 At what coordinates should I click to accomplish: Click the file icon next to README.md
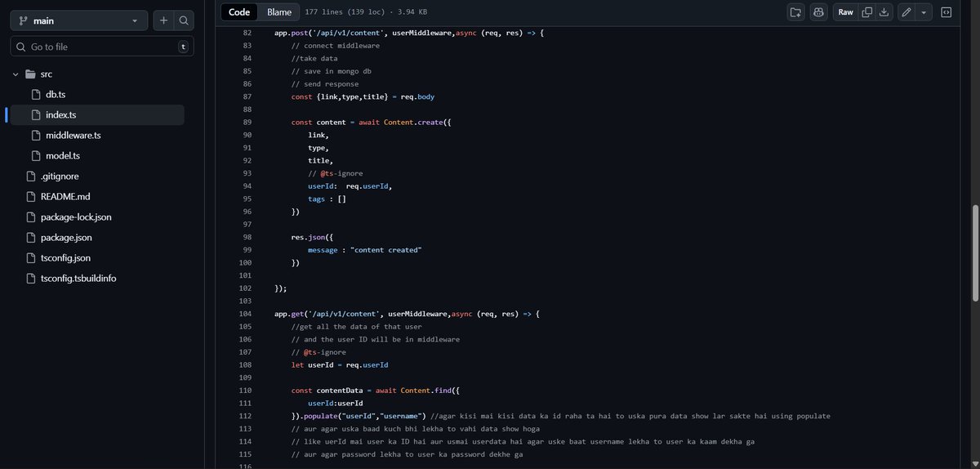pos(30,197)
